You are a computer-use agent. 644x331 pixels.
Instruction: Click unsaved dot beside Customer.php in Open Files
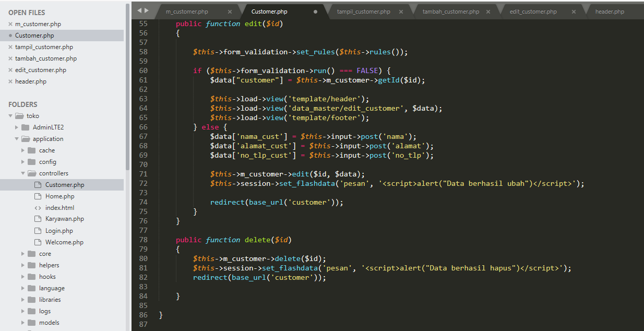[10, 36]
